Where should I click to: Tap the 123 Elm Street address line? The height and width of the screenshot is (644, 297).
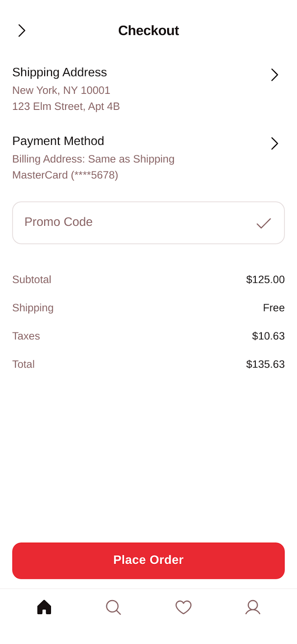point(66,106)
